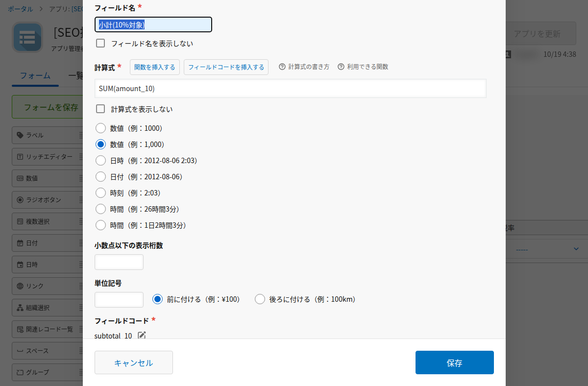Choose 後ろに付ける unit position radio

pos(260,299)
